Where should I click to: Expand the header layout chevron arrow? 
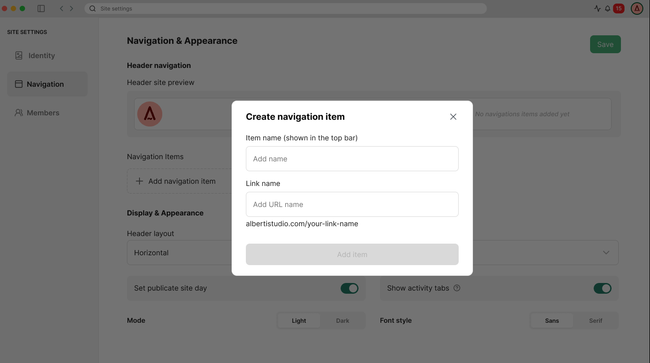(x=606, y=253)
